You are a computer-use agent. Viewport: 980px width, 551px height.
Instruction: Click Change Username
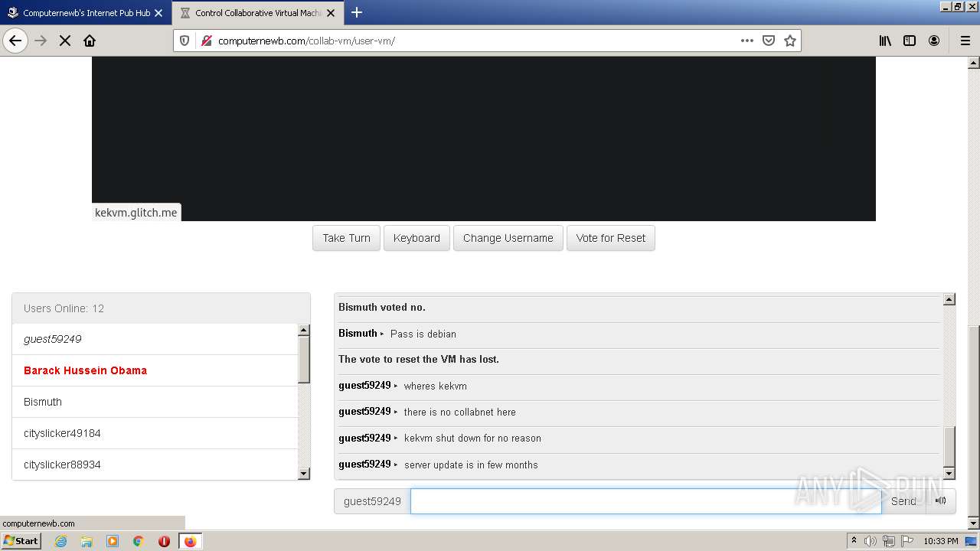[x=508, y=238]
